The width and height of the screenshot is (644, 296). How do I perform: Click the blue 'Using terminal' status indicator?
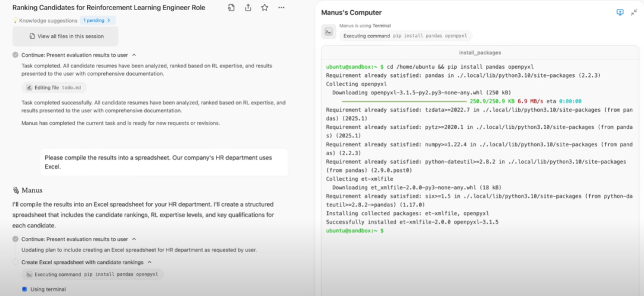coord(25,289)
